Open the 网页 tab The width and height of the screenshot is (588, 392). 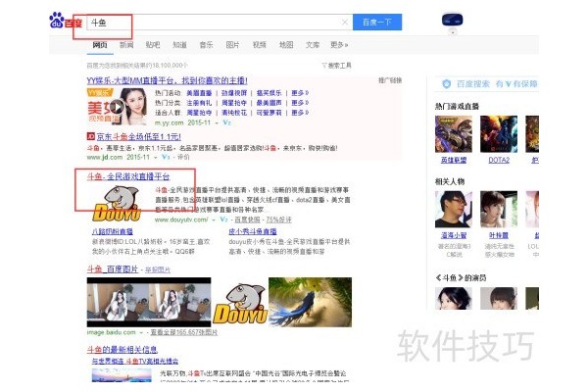pos(100,45)
